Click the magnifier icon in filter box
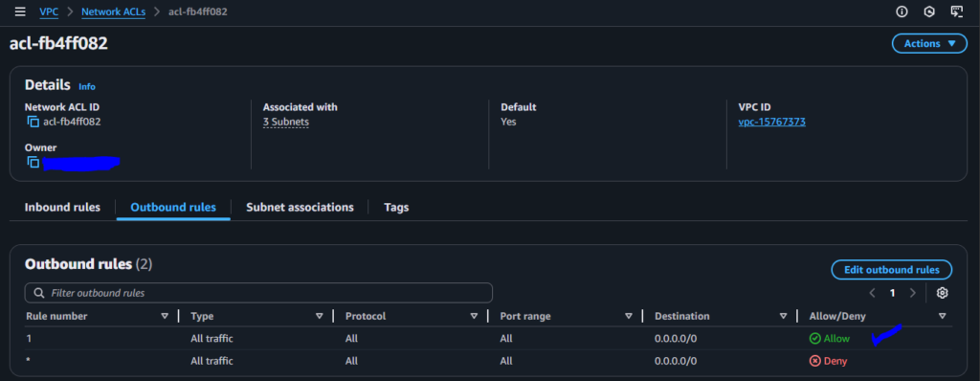 (39, 293)
